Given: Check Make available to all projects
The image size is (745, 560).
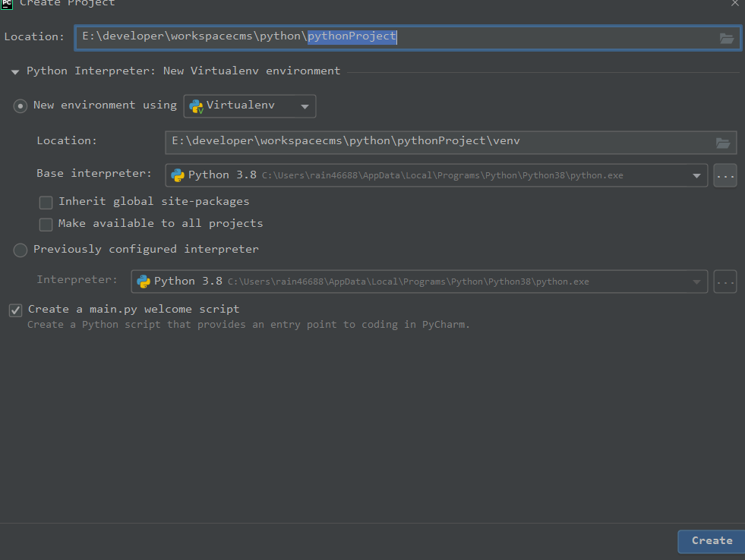Looking at the screenshot, I should pos(46,224).
